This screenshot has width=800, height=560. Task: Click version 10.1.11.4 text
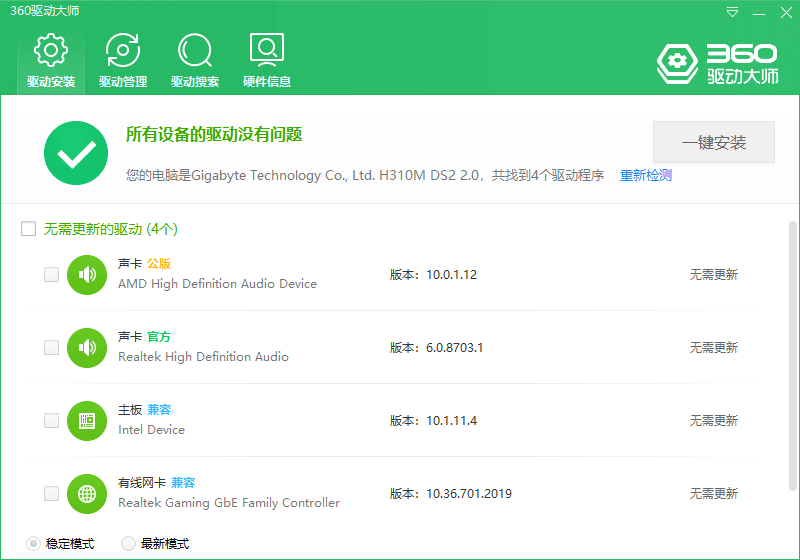point(452,421)
